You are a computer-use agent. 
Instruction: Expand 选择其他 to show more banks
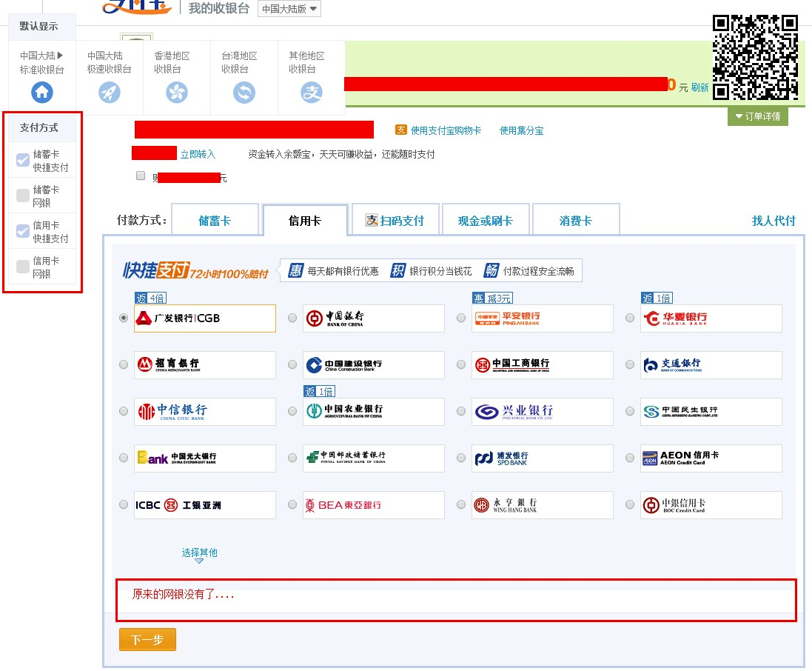[x=199, y=554]
